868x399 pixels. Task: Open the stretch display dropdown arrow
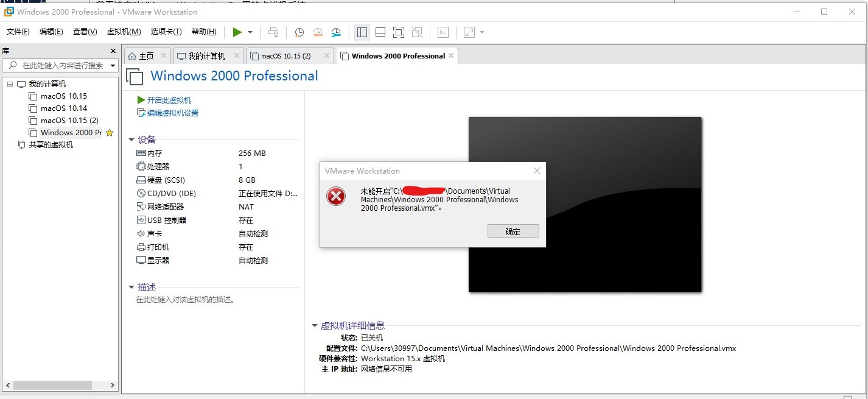(482, 32)
